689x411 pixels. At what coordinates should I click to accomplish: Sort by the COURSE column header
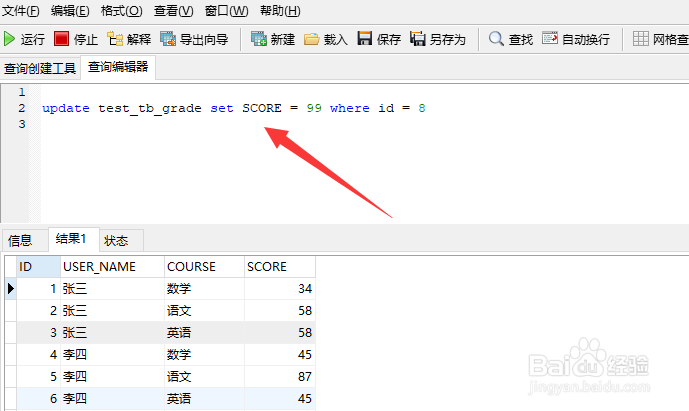204,266
